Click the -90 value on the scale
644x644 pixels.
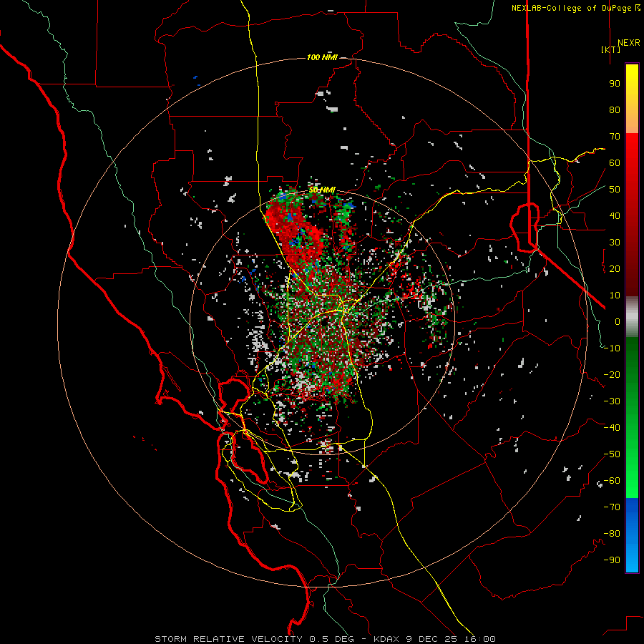[x=612, y=560]
